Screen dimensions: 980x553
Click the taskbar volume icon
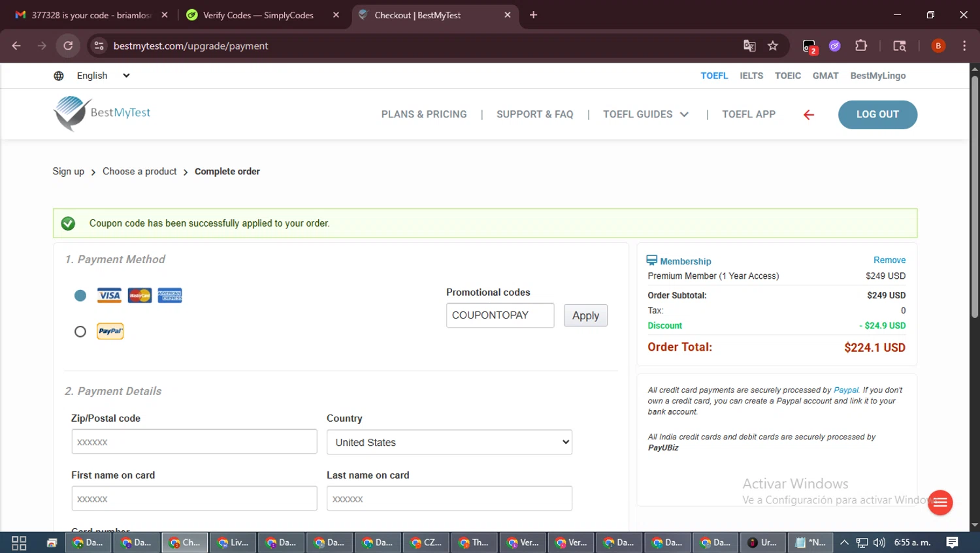point(879,543)
